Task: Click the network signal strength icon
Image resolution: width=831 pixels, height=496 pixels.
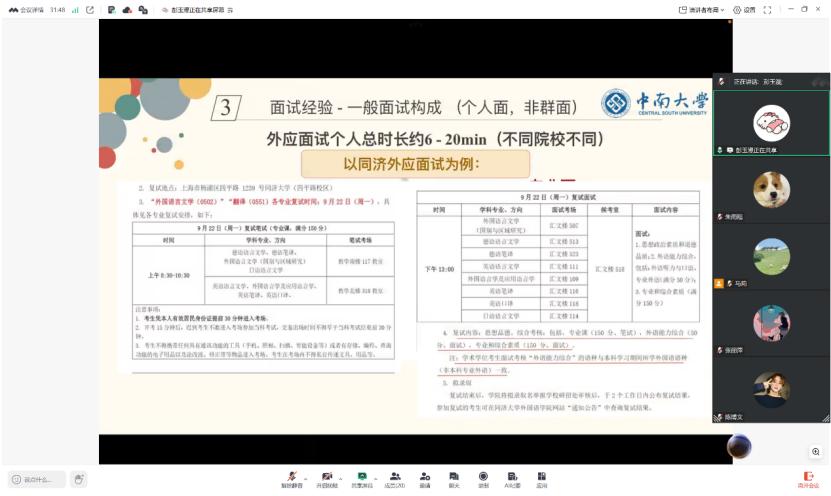Action: [75, 9]
